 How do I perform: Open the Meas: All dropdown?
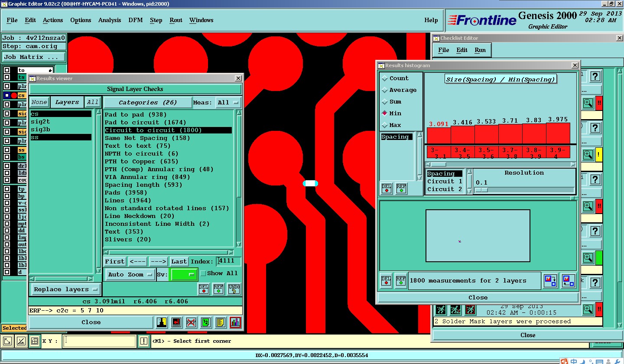[229, 102]
